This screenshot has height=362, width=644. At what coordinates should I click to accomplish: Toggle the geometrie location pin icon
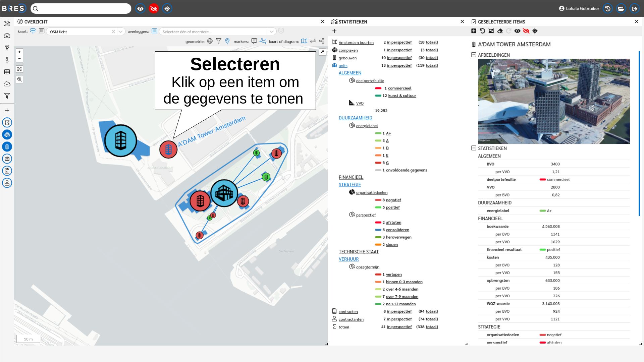click(x=227, y=41)
